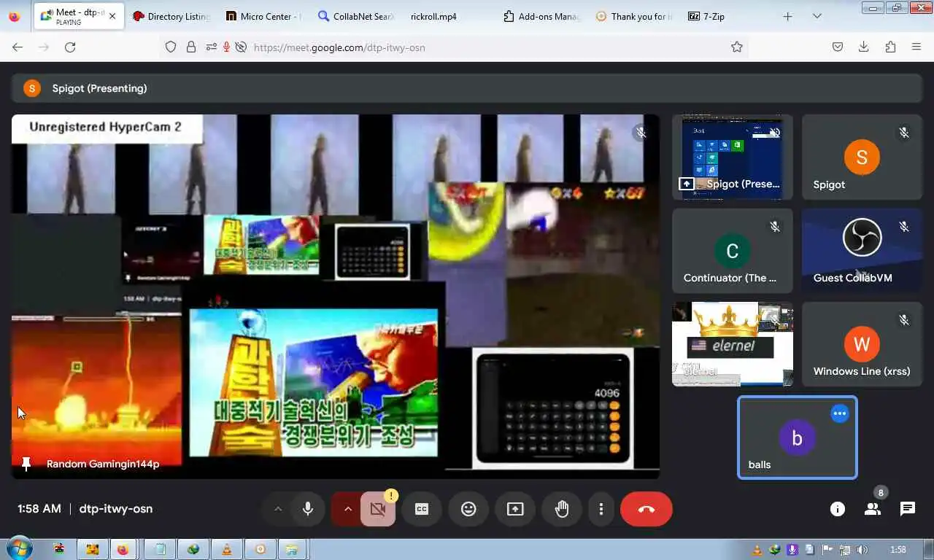
Task: Switch to the CollabNet Search tab
Action: 357,16
